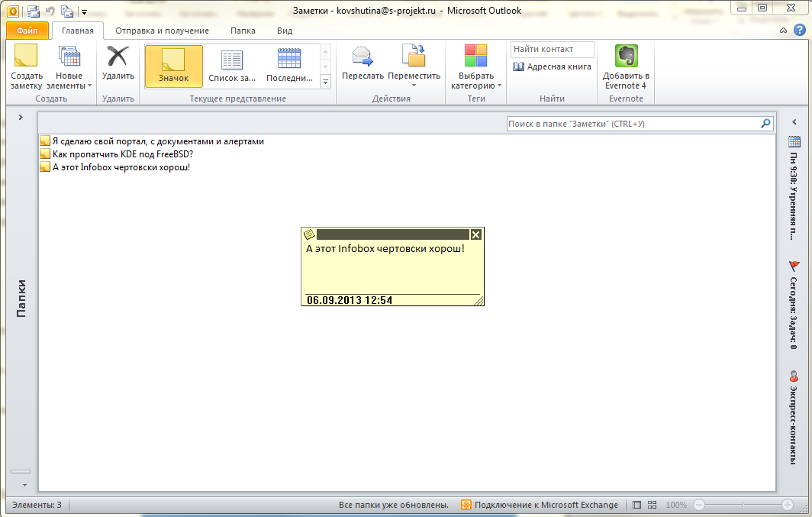The image size is (812, 517).
Task: Click the search box for the Заметки folder
Action: click(x=633, y=124)
